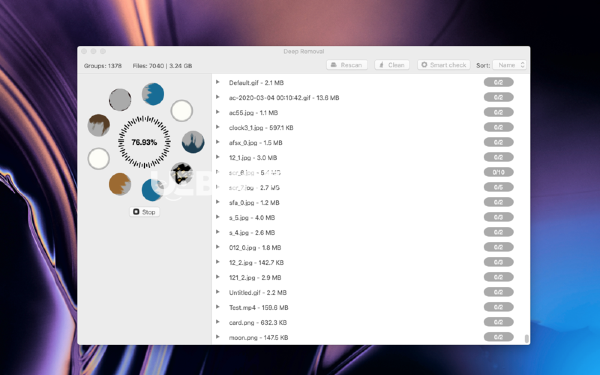Open the Sort by Name dropdown

tap(510, 65)
